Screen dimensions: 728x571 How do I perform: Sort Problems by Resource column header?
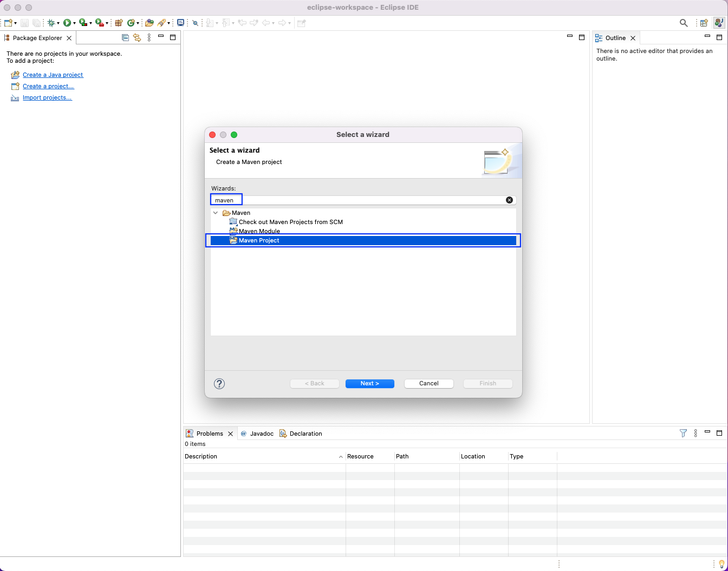(370, 456)
